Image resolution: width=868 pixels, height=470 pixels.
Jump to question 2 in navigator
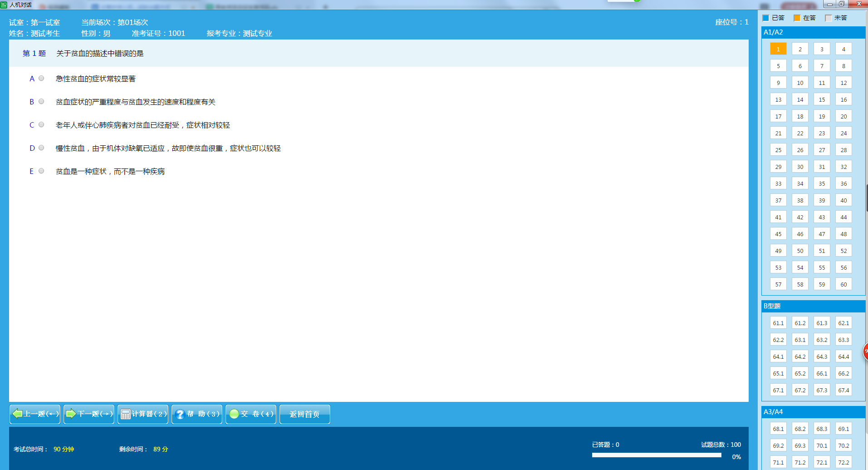(800, 49)
